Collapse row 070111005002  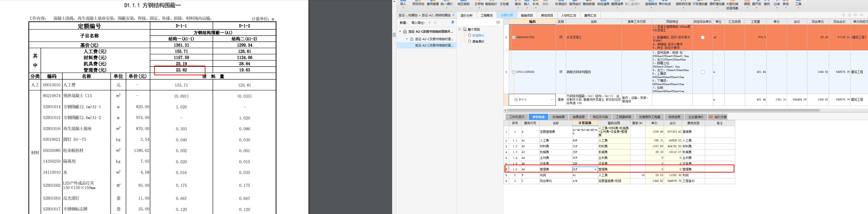pyautogui.click(x=514, y=72)
